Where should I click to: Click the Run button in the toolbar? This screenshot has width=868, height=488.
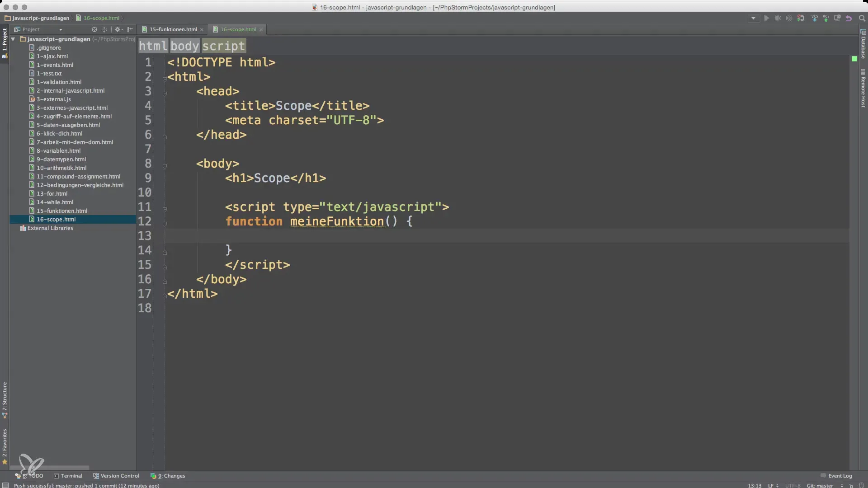tap(766, 19)
